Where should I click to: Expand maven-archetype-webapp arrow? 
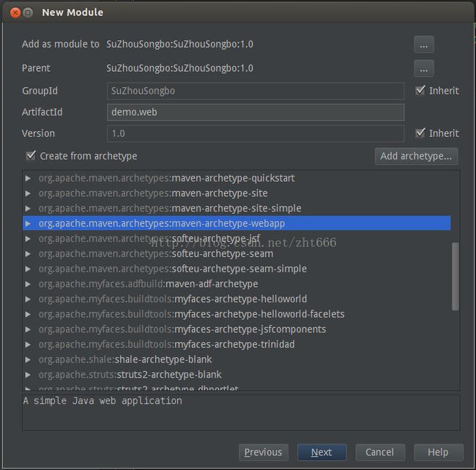pos(28,223)
